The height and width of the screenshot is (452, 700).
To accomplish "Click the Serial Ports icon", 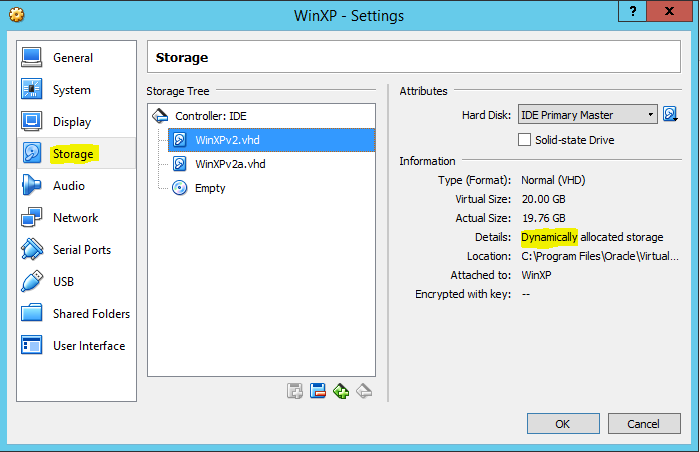I will coord(32,249).
